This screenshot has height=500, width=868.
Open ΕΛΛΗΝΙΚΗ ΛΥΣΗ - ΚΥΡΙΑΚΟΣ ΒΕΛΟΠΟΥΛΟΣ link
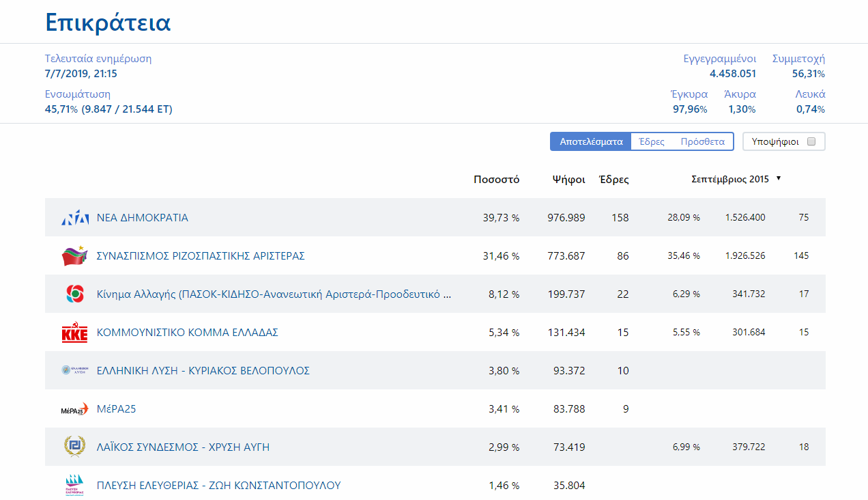[x=203, y=371]
